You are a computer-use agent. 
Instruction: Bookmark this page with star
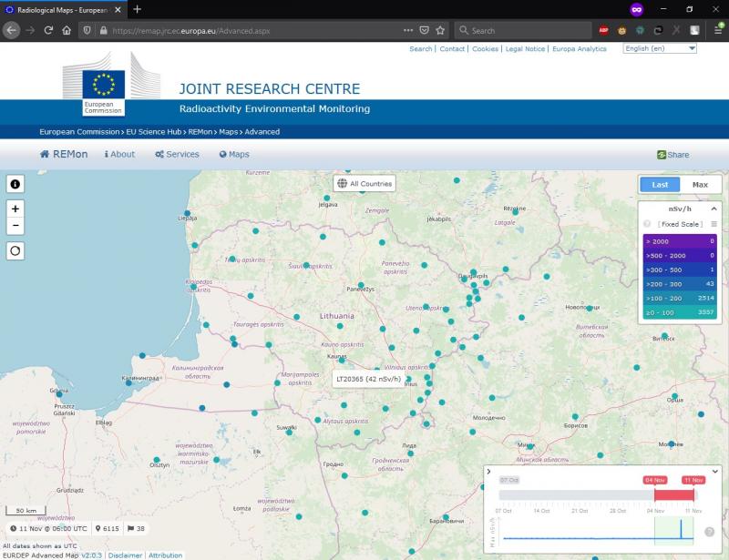[x=440, y=31]
